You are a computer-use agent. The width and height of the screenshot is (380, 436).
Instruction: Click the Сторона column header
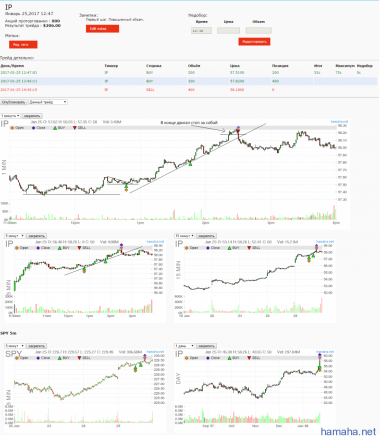click(x=154, y=66)
